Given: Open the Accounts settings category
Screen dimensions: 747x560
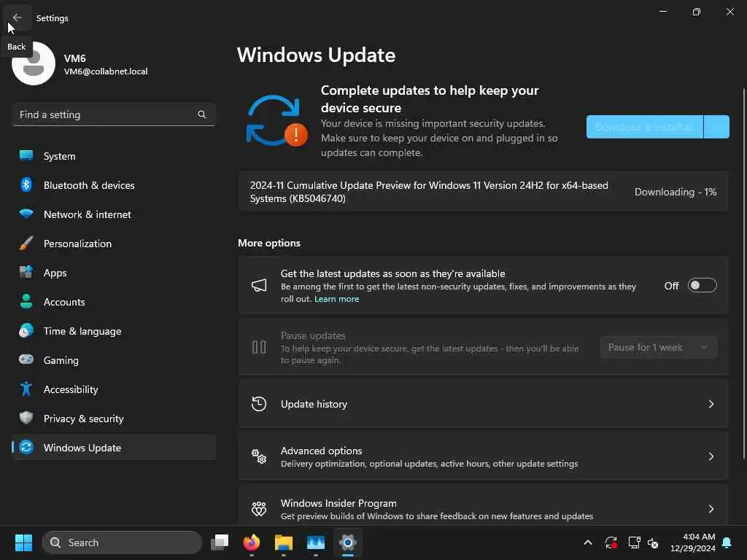Looking at the screenshot, I should pyautogui.click(x=113, y=301).
